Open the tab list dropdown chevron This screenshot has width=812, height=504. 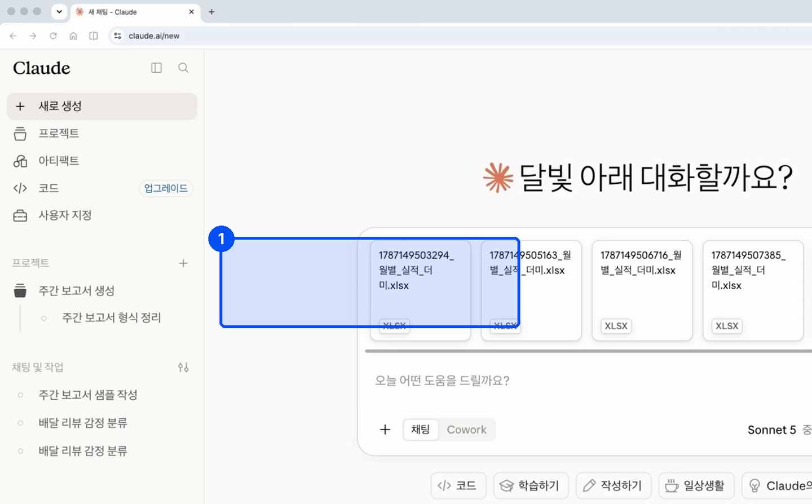(x=59, y=12)
